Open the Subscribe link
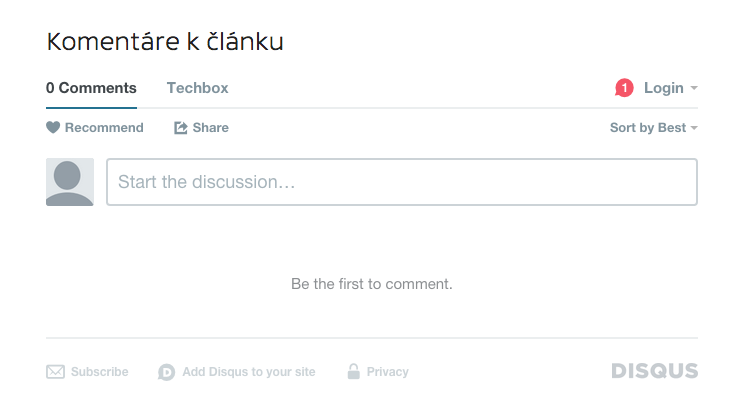The height and width of the screenshot is (416, 748). pyautogui.click(x=100, y=372)
